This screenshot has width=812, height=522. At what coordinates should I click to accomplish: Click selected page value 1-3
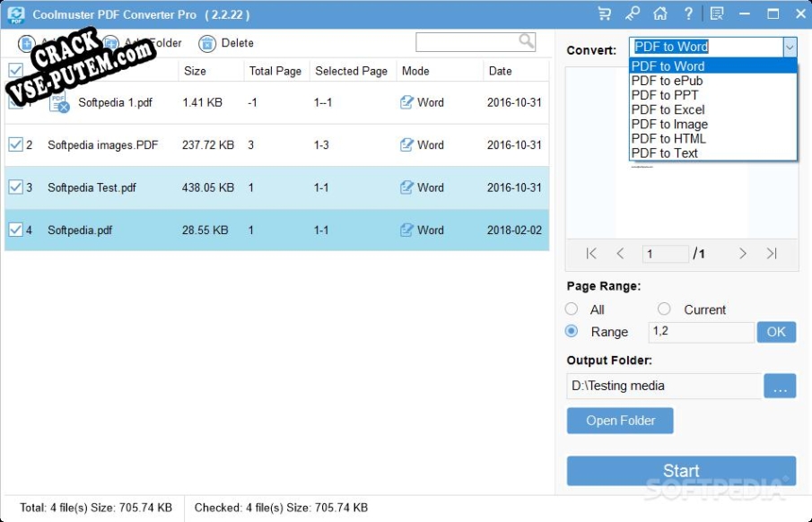coord(321,145)
